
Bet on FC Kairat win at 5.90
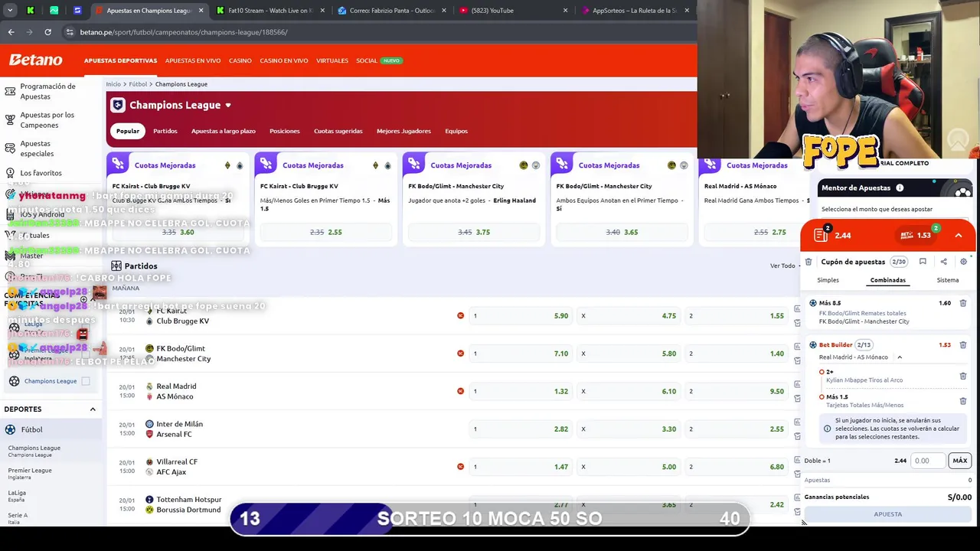pyautogui.click(x=521, y=315)
